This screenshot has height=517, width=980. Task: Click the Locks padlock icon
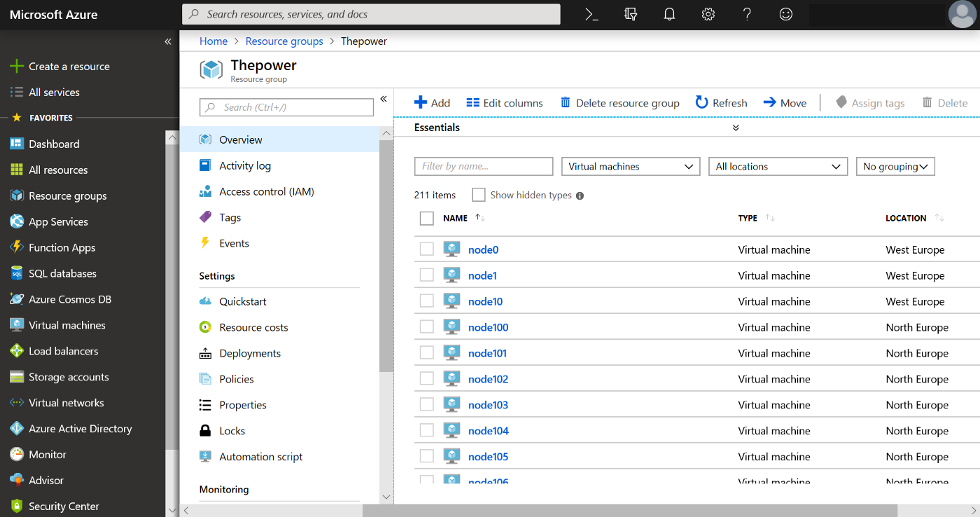click(205, 431)
